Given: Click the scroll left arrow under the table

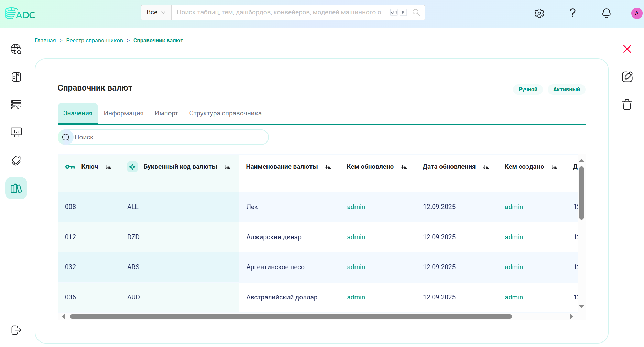Looking at the screenshot, I should [64, 317].
